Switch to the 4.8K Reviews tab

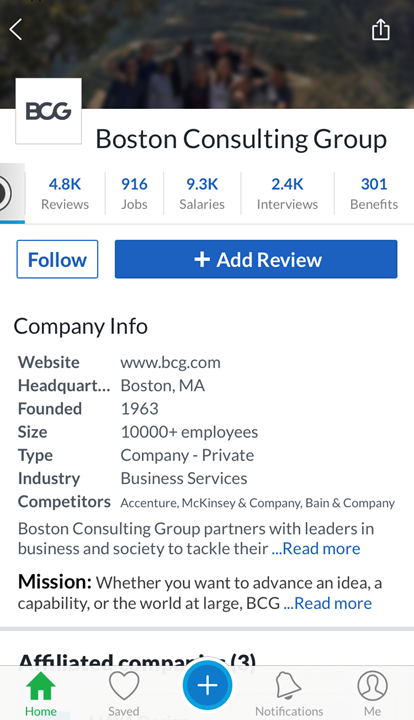coord(65,193)
